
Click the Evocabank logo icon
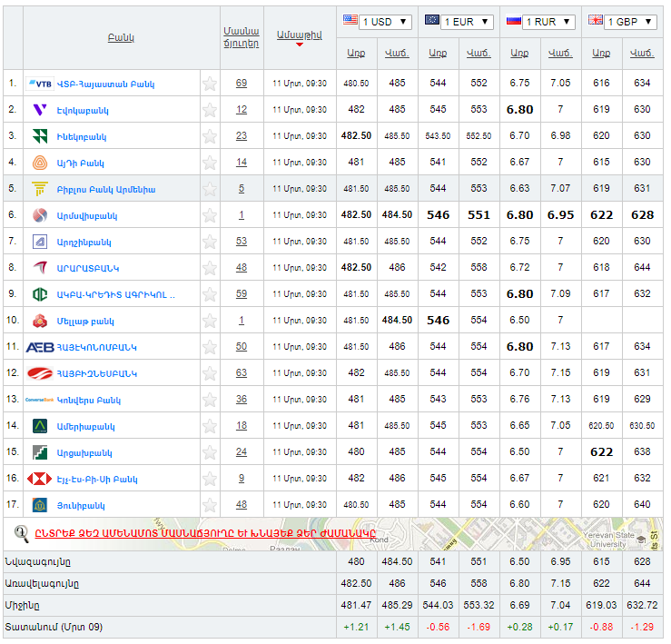pos(40,110)
